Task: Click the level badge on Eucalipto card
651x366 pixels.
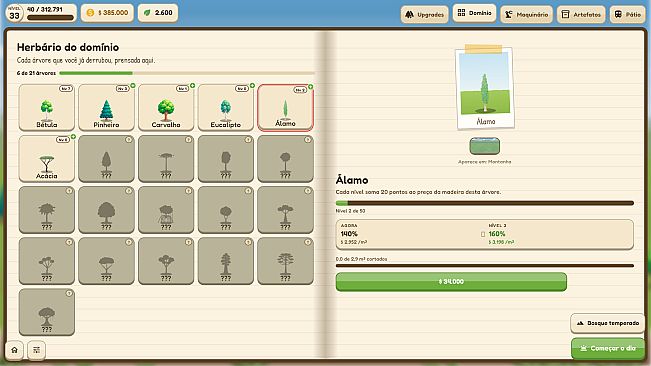Action: tap(242, 88)
